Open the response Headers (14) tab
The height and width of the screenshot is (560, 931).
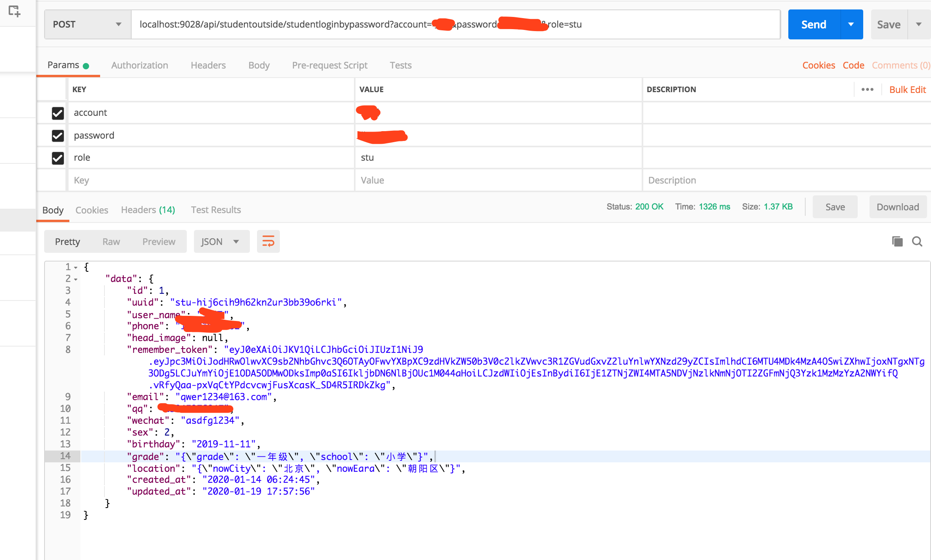pyautogui.click(x=148, y=210)
